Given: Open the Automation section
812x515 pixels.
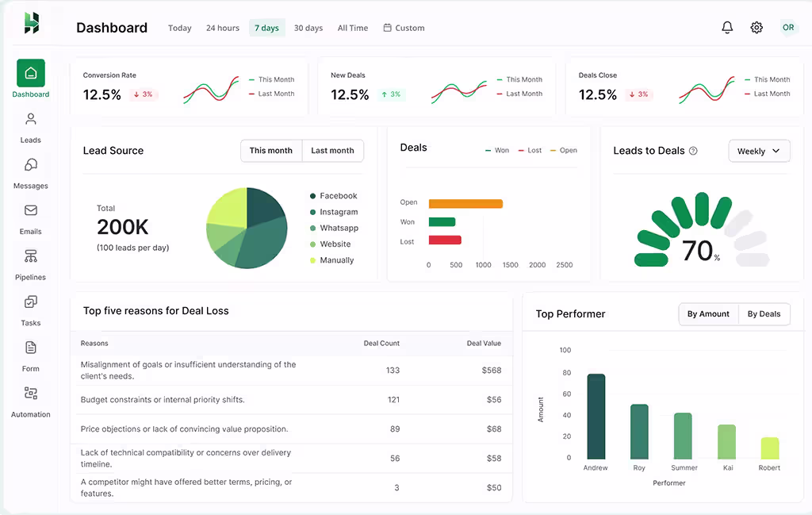Looking at the screenshot, I should (29, 403).
